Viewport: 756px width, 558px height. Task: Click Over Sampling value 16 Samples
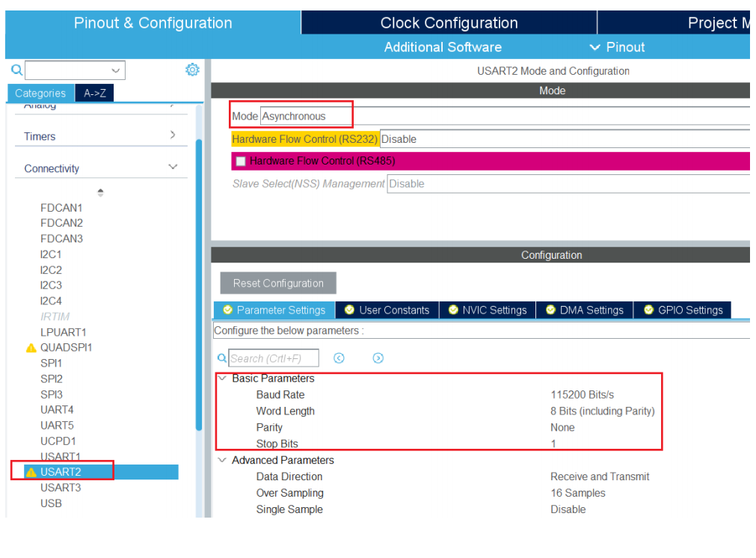[x=577, y=494]
